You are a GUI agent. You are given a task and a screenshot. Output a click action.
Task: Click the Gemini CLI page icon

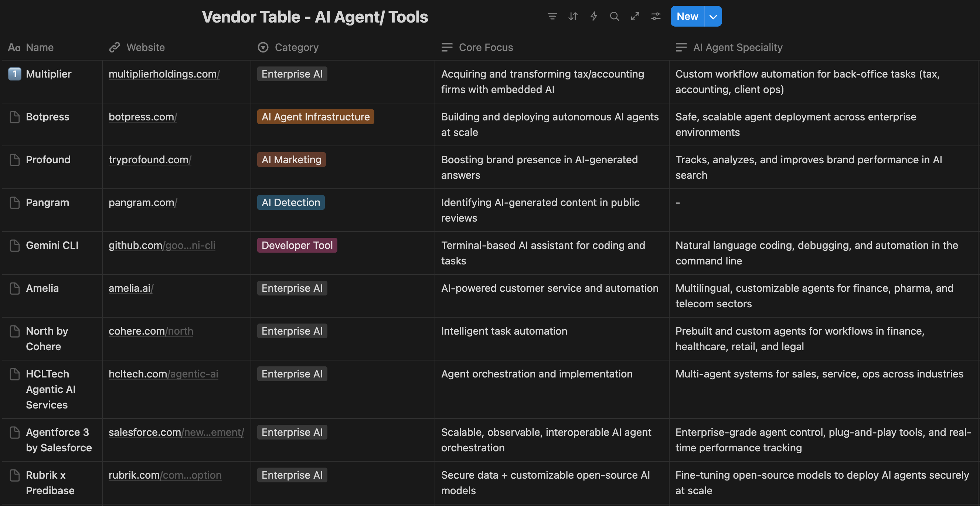[x=14, y=246]
